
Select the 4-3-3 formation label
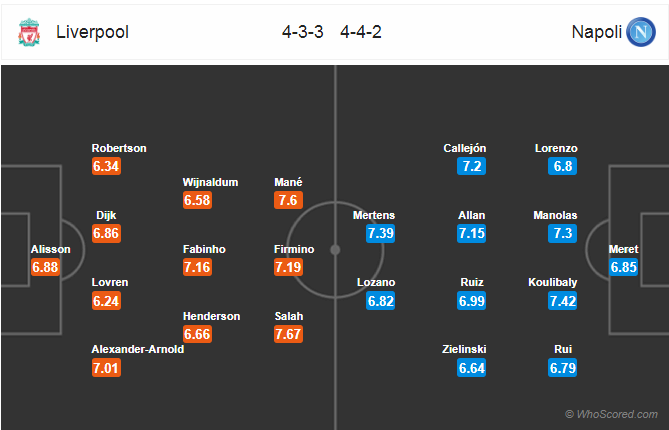303,32
